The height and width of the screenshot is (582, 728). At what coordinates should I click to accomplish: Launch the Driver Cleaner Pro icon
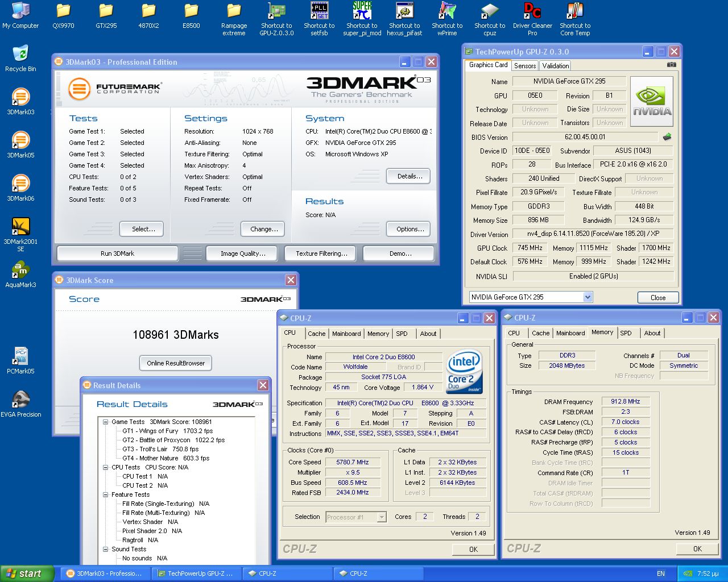tap(532, 19)
